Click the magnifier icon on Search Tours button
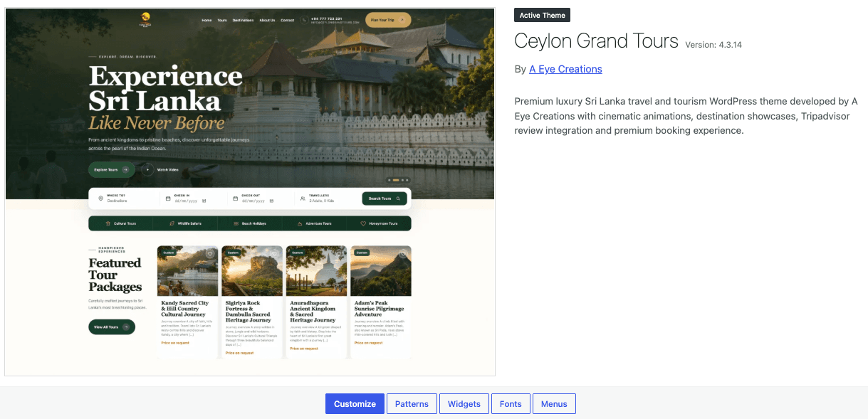Image resolution: width=868 pixels, height=419 pixels. 398,198
